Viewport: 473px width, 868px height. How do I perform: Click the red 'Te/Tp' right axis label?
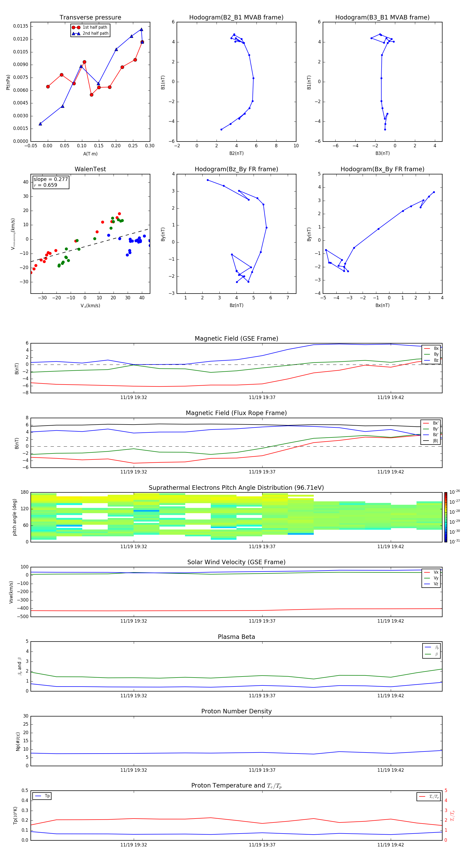click(453, 816)
